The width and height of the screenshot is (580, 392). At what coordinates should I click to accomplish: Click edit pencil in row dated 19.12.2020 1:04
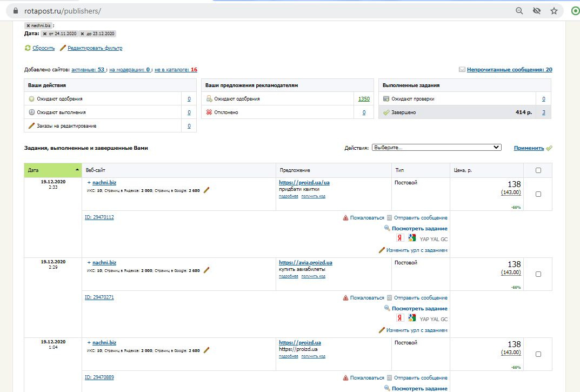pyautogui.click(x=206, y=350)
